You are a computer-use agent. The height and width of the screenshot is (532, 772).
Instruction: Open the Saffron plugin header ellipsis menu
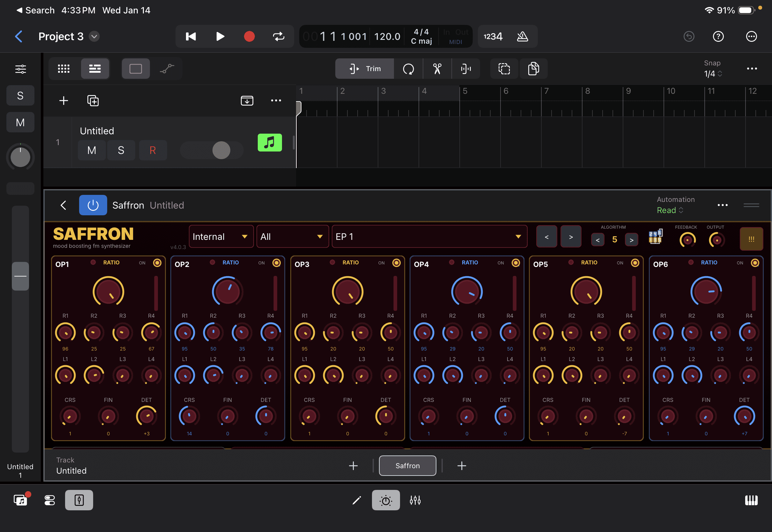(x=722, y=205)
